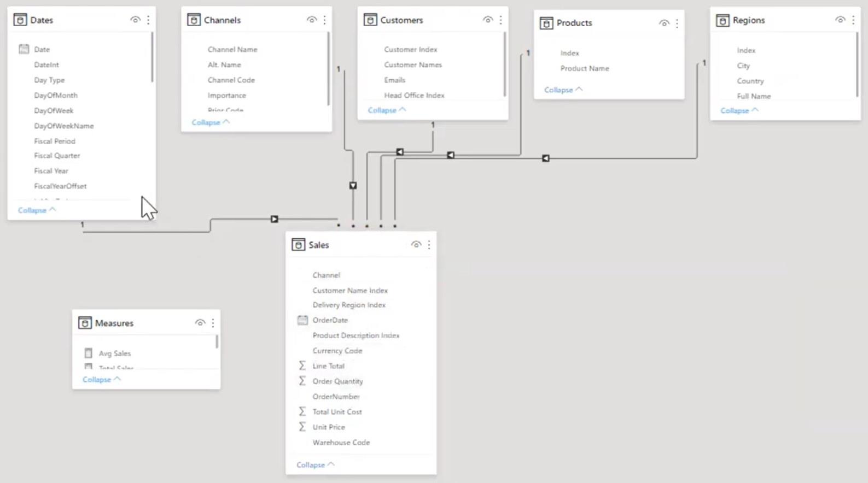Click sigma icon next to Order Quantity

(302, 381)
